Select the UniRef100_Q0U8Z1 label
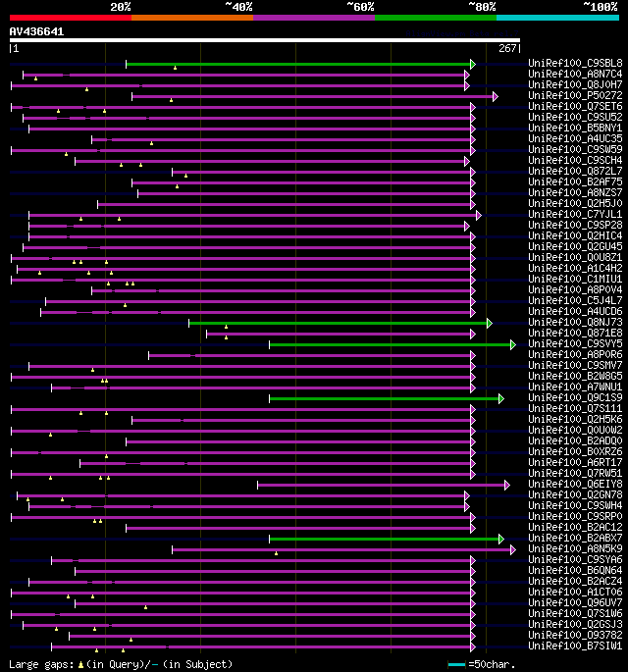Screen dimensions: 628x672 coord(575,258)
